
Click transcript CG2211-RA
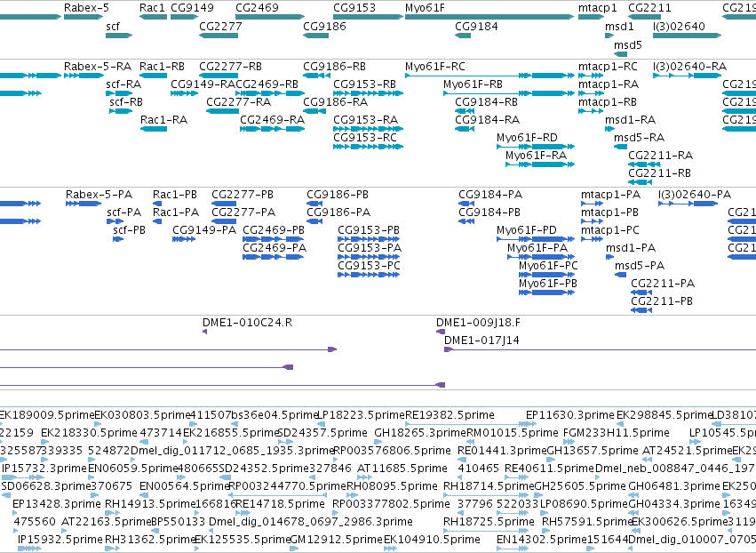coord(660,156)
